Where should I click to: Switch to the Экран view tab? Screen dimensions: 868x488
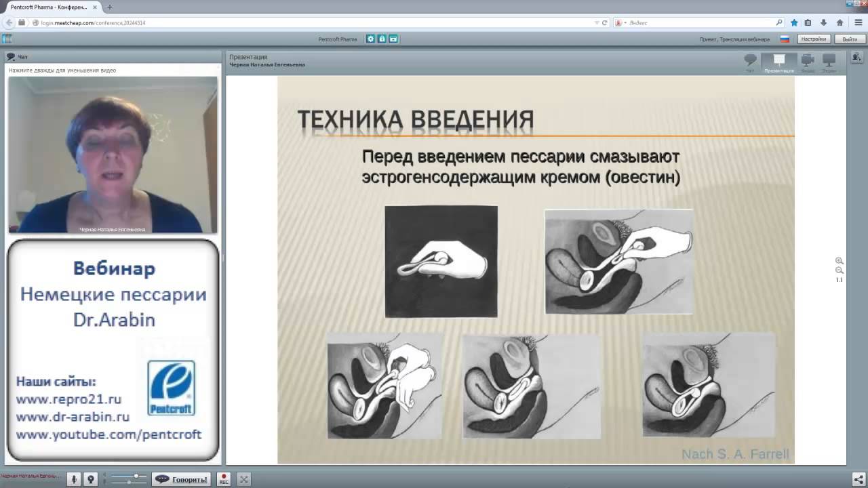click(x=829, y=63)
